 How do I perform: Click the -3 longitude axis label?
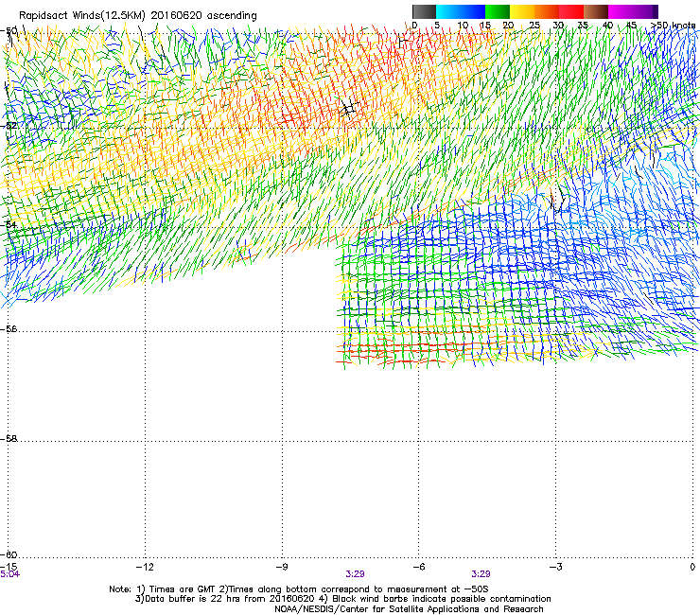(x=556, y=567)
